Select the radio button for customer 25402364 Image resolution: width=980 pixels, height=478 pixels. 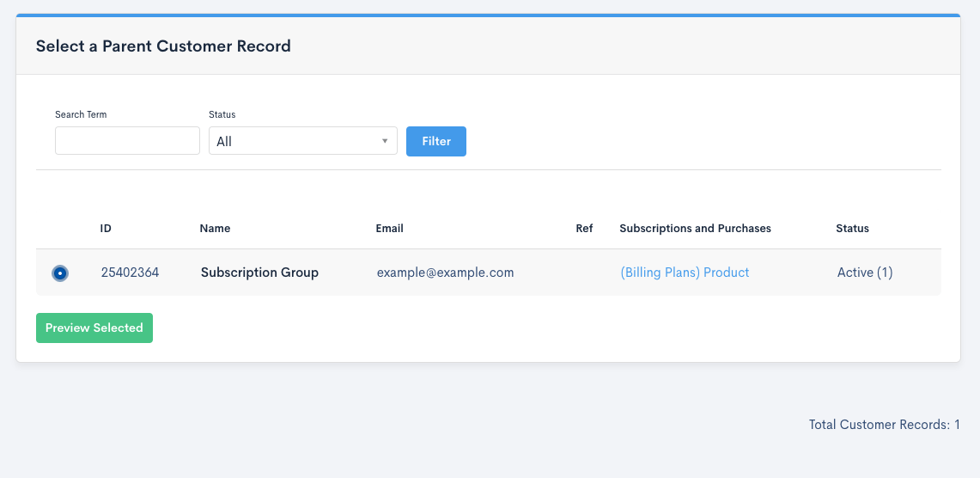[59, 273]
